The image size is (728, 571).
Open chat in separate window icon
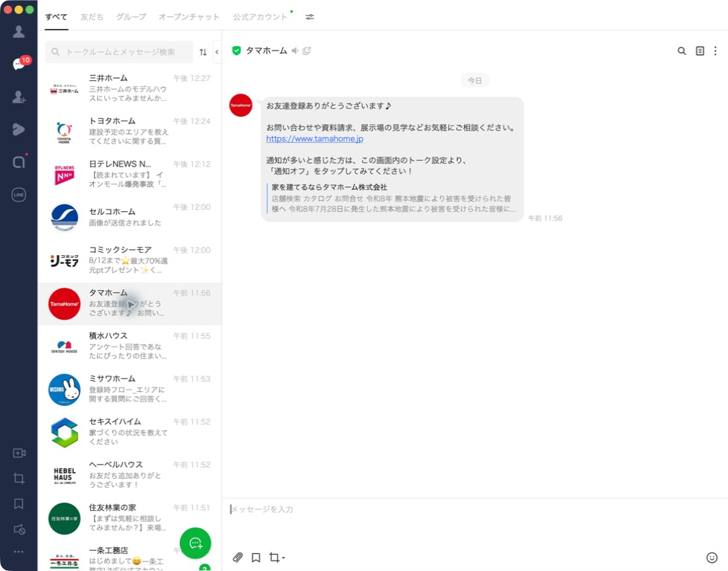point(307,51)
